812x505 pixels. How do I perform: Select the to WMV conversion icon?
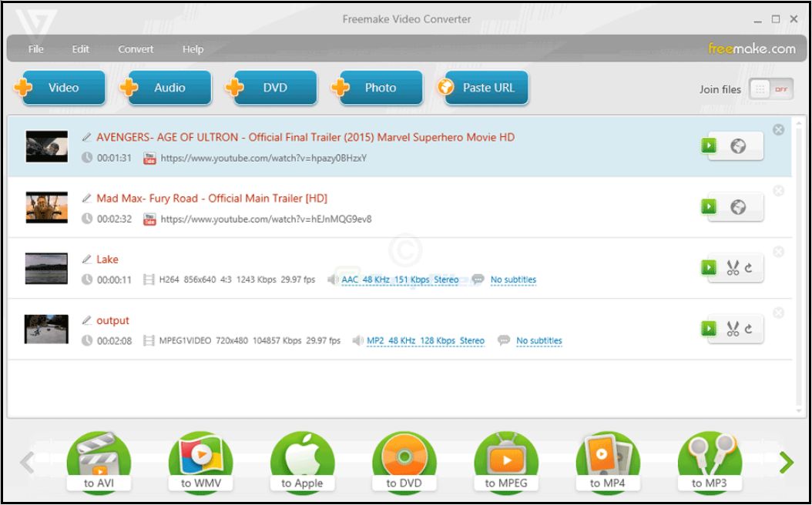(200, 463)
